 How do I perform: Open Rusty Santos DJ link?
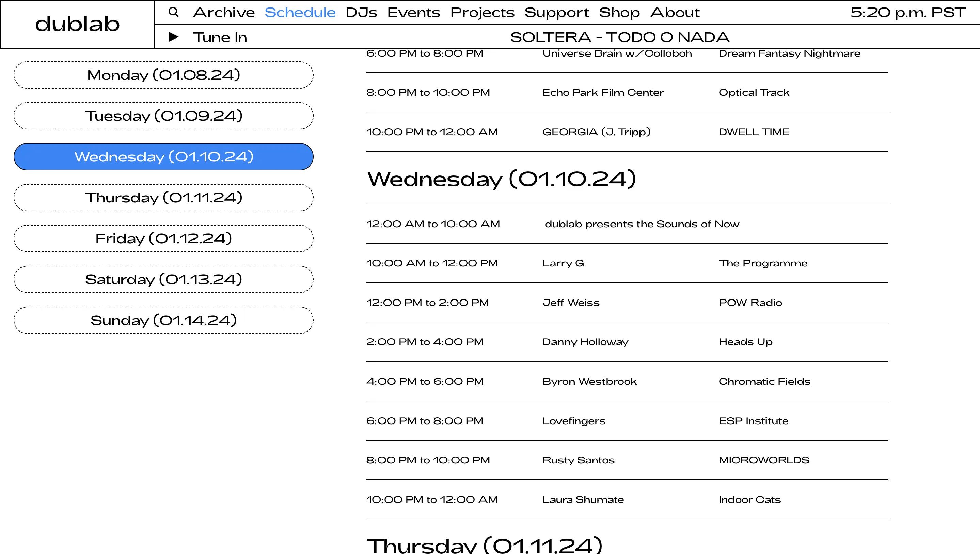point(578,460)
